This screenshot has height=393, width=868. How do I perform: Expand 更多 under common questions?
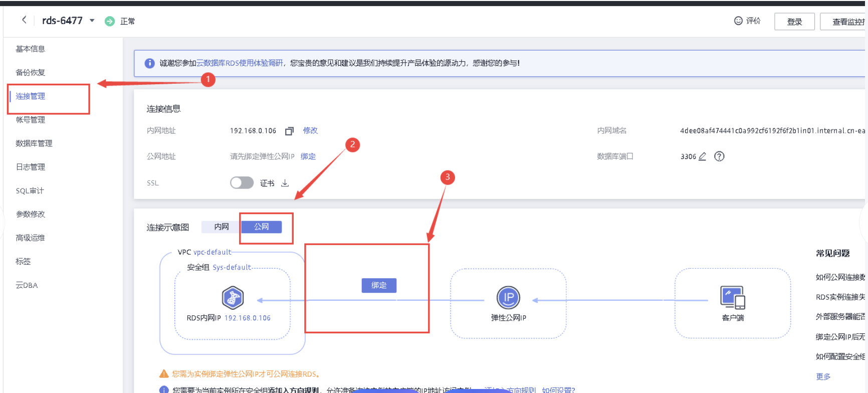click(x=823, y=376)
